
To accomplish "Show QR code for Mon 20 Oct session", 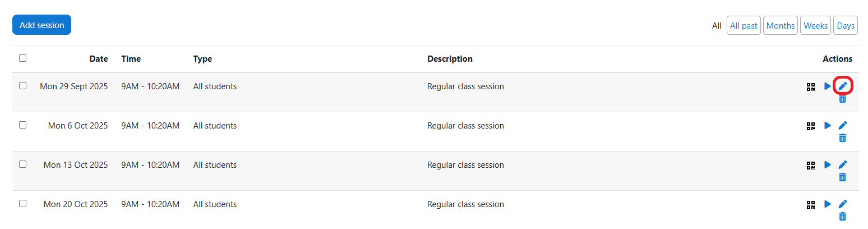I will (x=811, y=204).
